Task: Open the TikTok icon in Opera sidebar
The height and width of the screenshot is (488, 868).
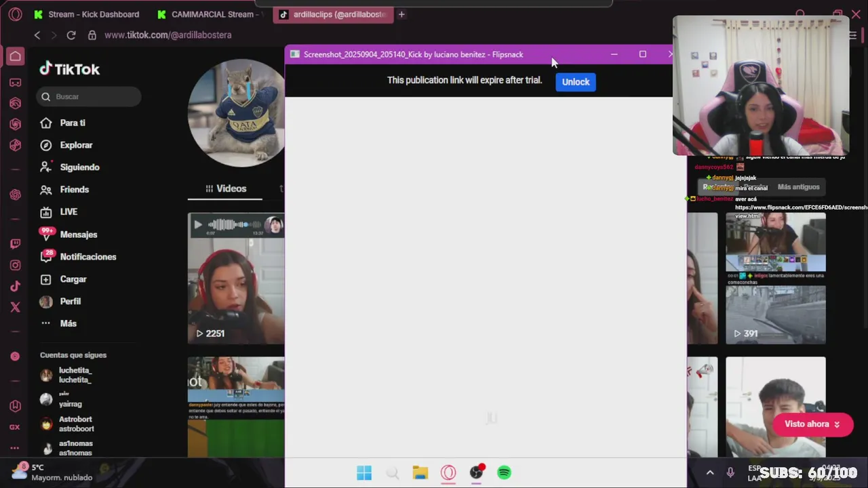Action: [x=15, y=286]
